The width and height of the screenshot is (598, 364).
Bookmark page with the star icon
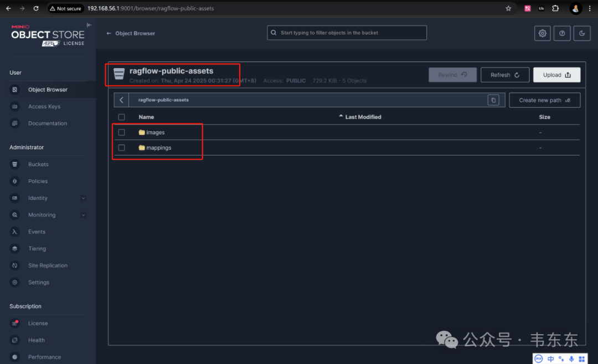508,8
